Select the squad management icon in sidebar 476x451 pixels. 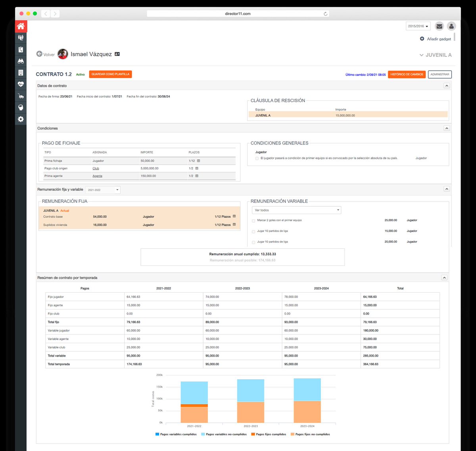coord(21,37)
